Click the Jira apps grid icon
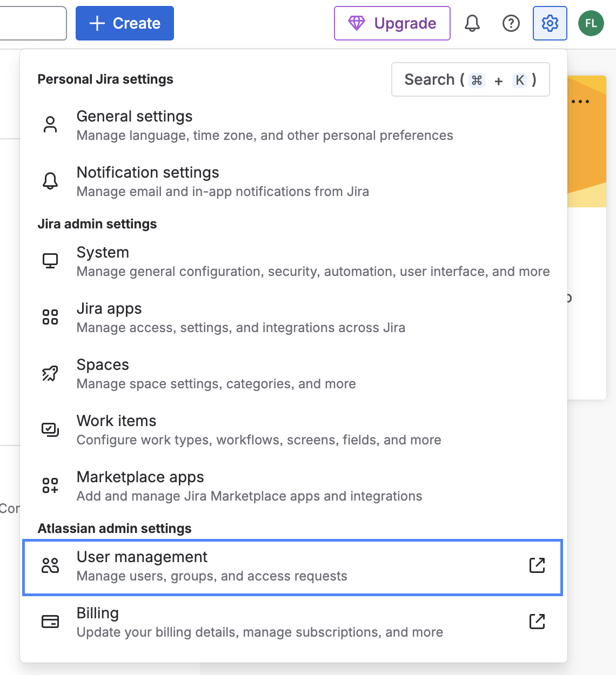This screenshot has height=675, width=616. point(50,316)
